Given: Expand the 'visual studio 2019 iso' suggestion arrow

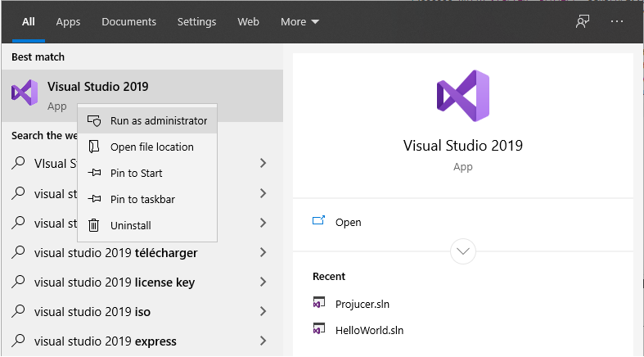Looking at the screenshot, I should tap(263, 312).
